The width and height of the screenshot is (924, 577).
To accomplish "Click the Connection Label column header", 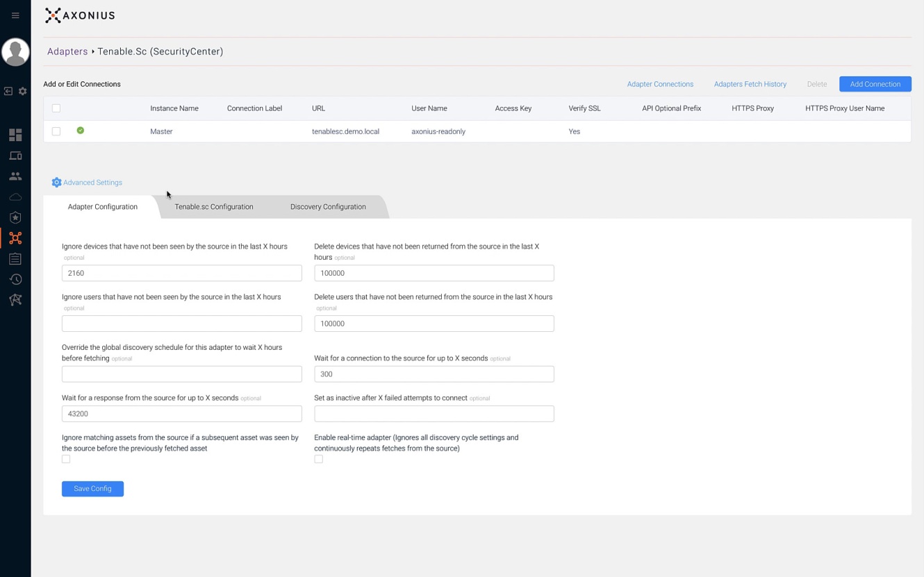I will pos(254,108).
